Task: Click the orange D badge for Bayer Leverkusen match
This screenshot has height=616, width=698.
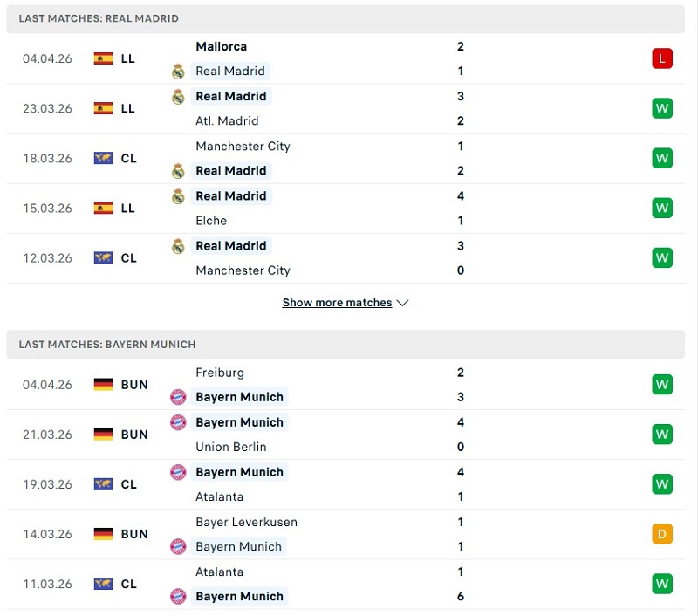Action: coord(662,534)
